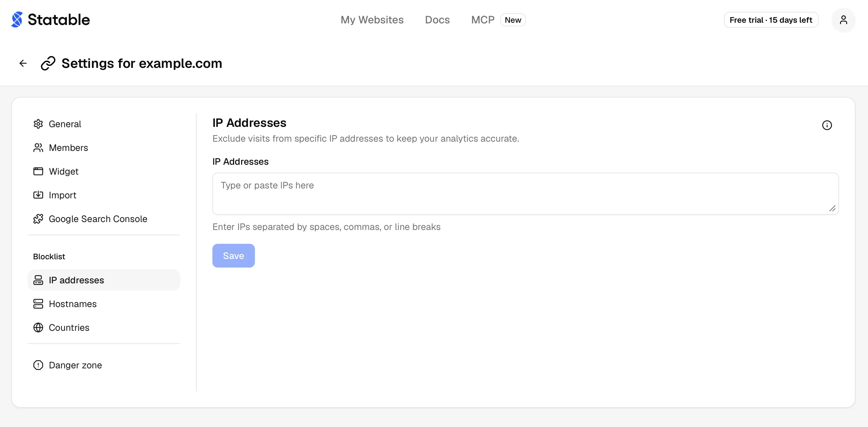Click the textarea resize handle
The width and height of the screenshot is (868, 427).
tap(832, 209)
